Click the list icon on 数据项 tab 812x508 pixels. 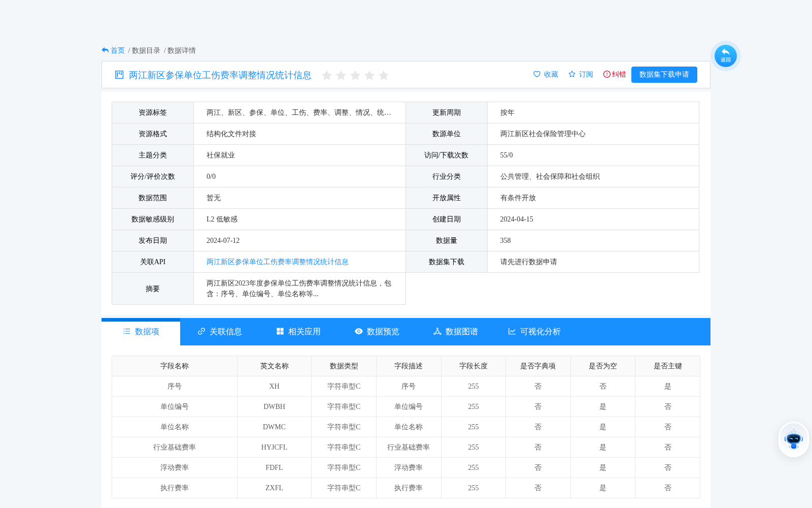(x=127, y=331)
